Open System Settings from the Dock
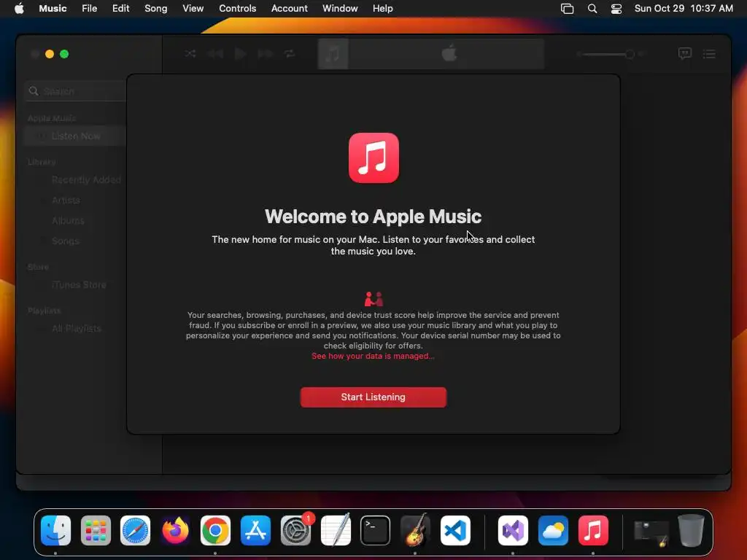This screenshot has width=747, height=560. coord(295,530)
